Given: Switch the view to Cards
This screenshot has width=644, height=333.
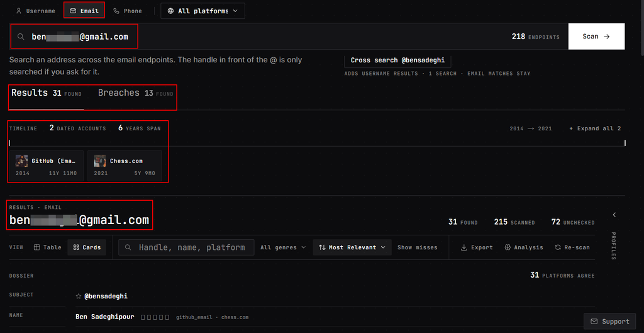Looking at the screenshot, I should coord(87,247).
